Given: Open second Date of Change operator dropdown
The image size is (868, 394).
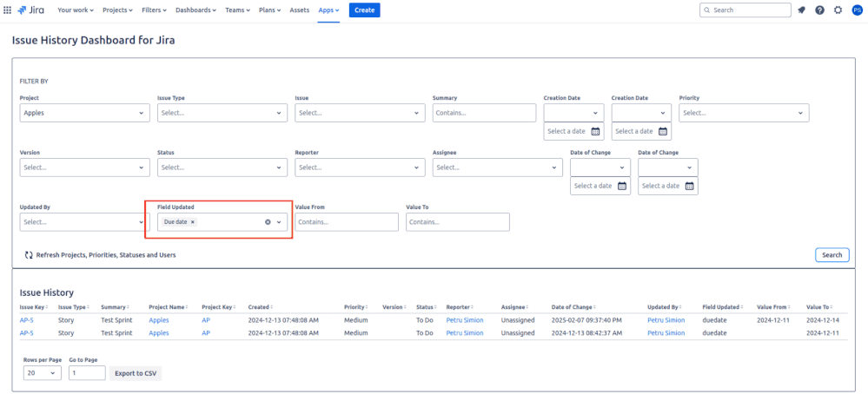Looking at the screenshot, I should point(668,167).
